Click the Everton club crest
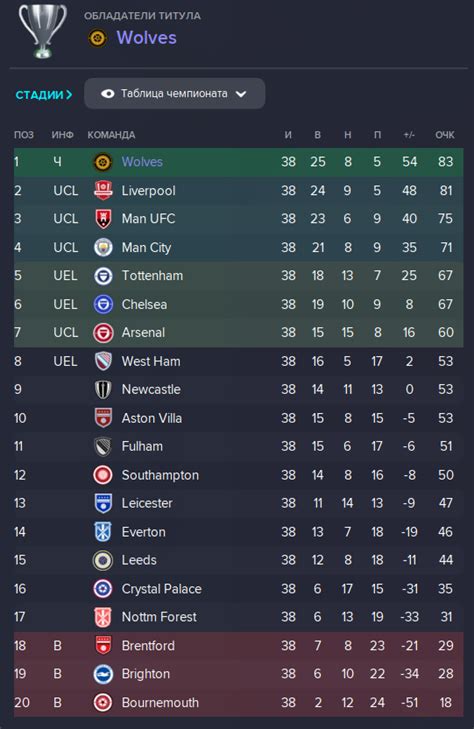474x729 pixels. (x=103, y=532)
